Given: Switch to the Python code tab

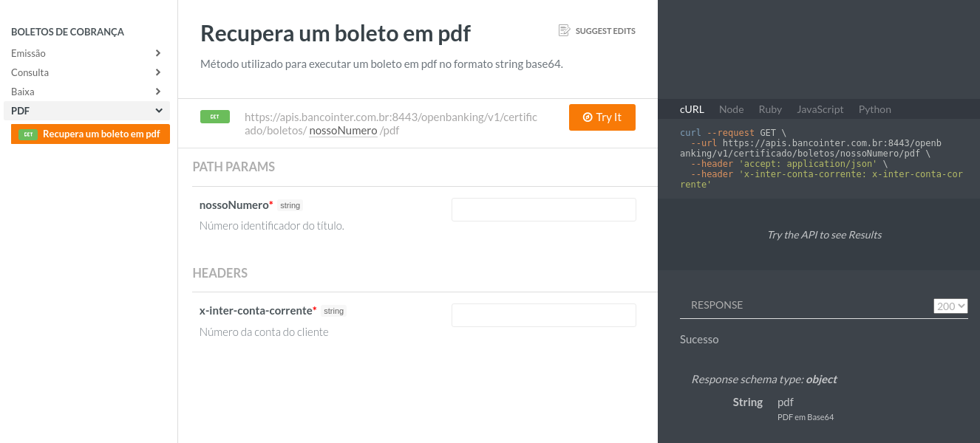Looking at the screenshot, I should point(874,109).
